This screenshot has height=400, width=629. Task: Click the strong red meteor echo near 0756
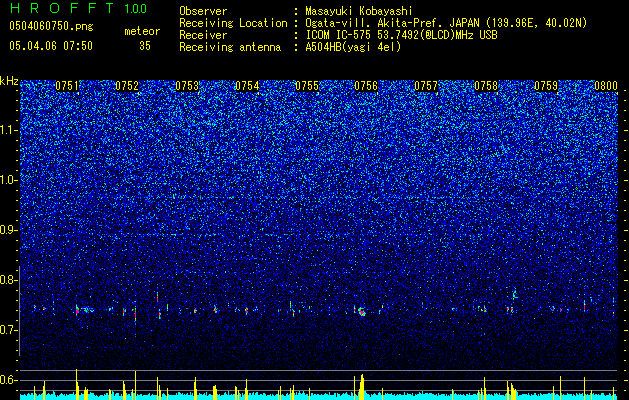[362, 312]
